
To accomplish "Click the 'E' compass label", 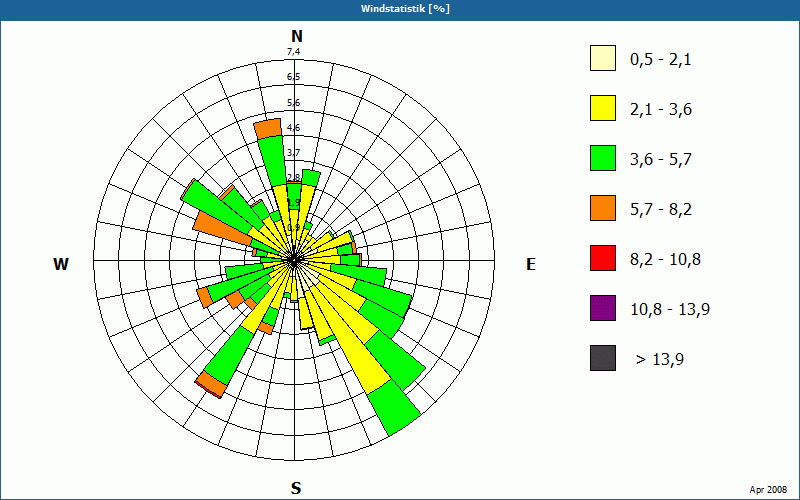I will 531,264.
